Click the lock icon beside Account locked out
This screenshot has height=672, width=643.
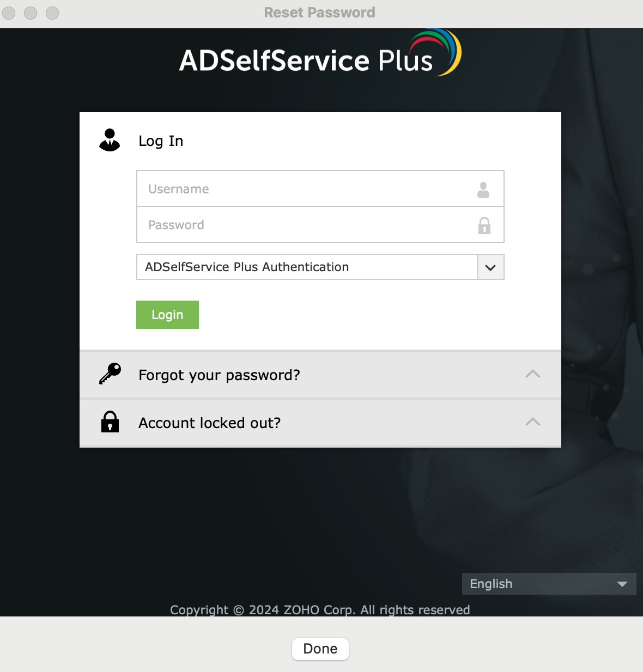pos(110,421)
